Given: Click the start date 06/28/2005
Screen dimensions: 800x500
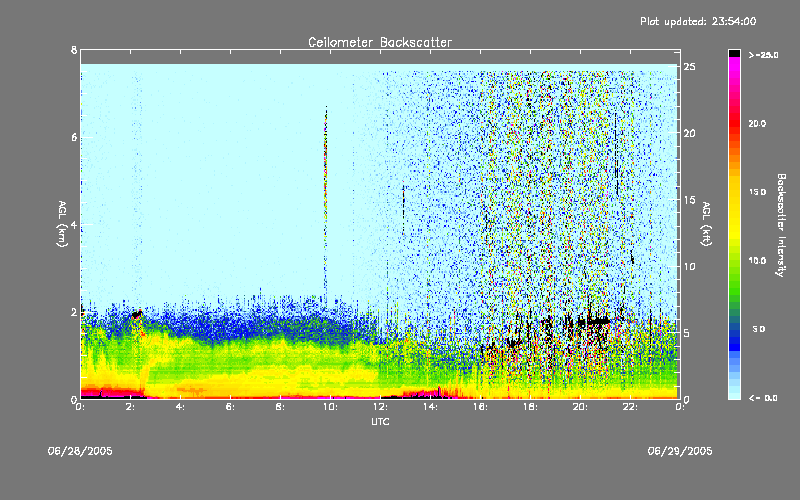Looking at the screenshot, I should pyautogui.click(x=80, y=451).
